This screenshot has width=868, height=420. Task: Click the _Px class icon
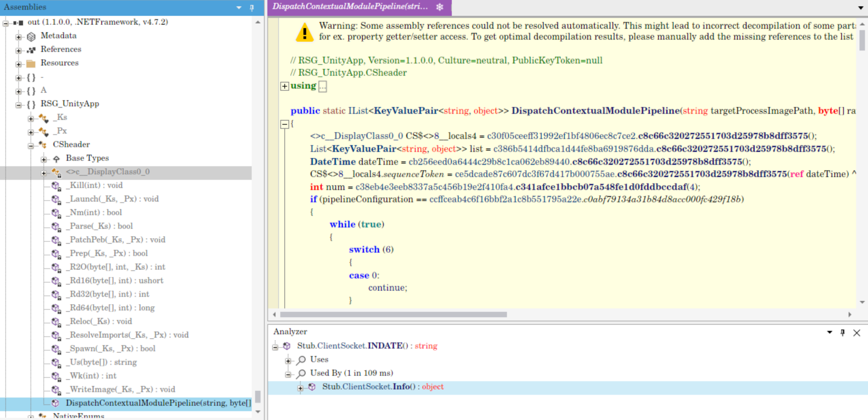tap(43, 131)
